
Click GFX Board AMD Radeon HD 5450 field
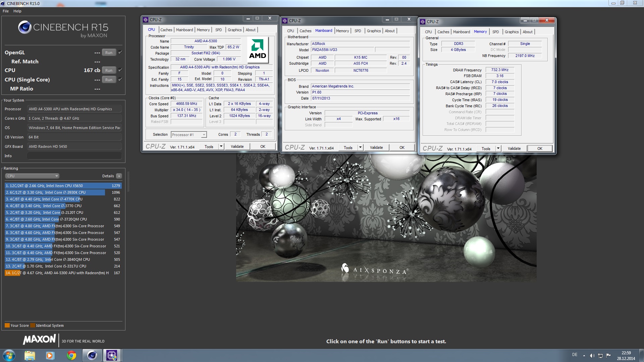(74, 146)
